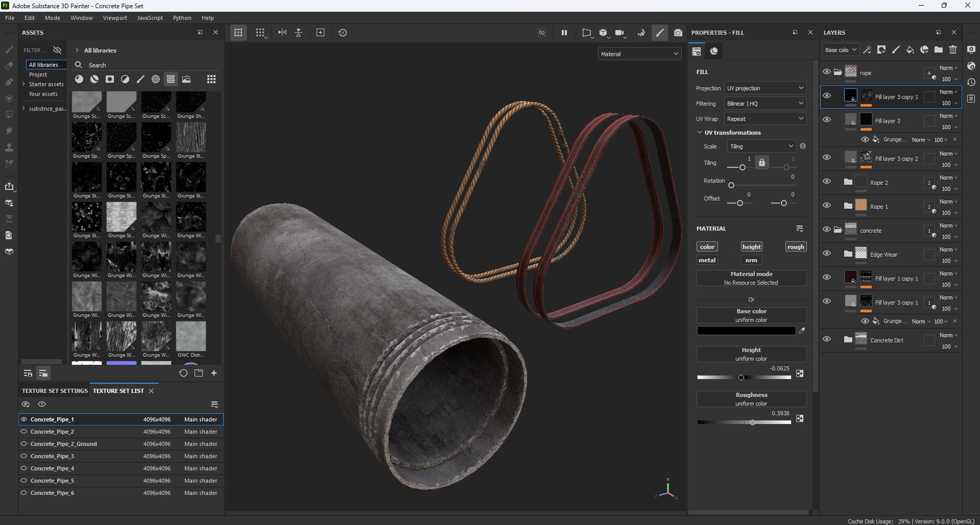Open the Viewport menu
Viewport: 980px width, 525px height.
pyautogui.click(x=115, y=18)
